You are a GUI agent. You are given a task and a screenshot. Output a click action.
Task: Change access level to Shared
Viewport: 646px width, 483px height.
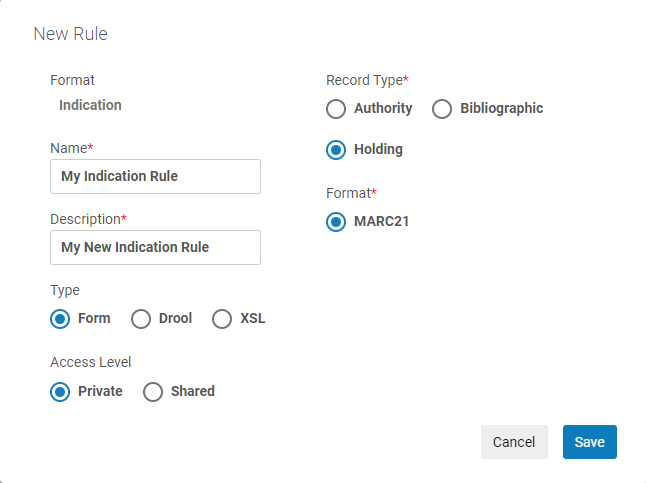(x=153, y=392)
